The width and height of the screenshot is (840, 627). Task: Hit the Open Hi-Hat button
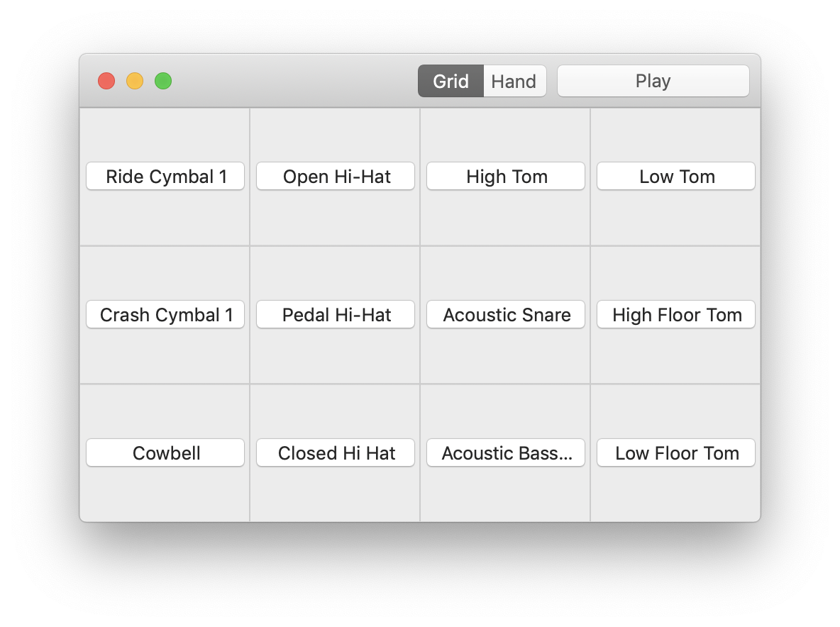point(336,176)
